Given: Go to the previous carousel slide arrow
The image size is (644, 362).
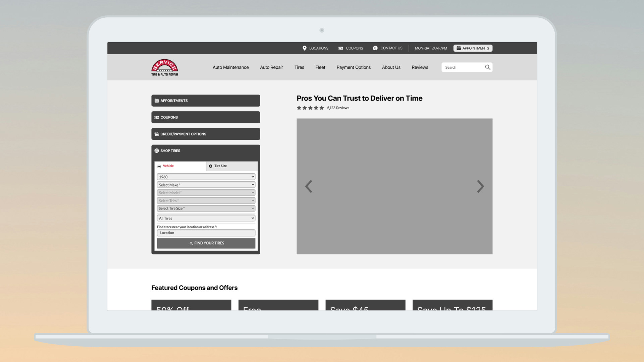Looking at the screenshot, I should [309, 186].
